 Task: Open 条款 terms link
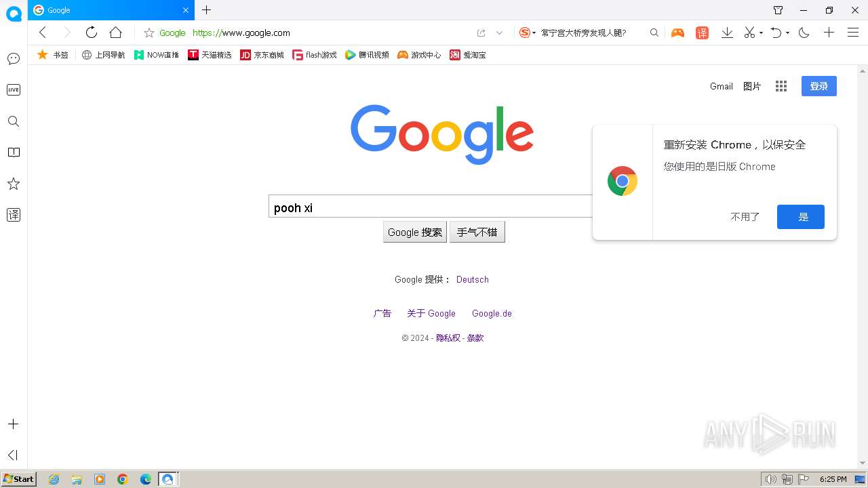pos(475,338)
